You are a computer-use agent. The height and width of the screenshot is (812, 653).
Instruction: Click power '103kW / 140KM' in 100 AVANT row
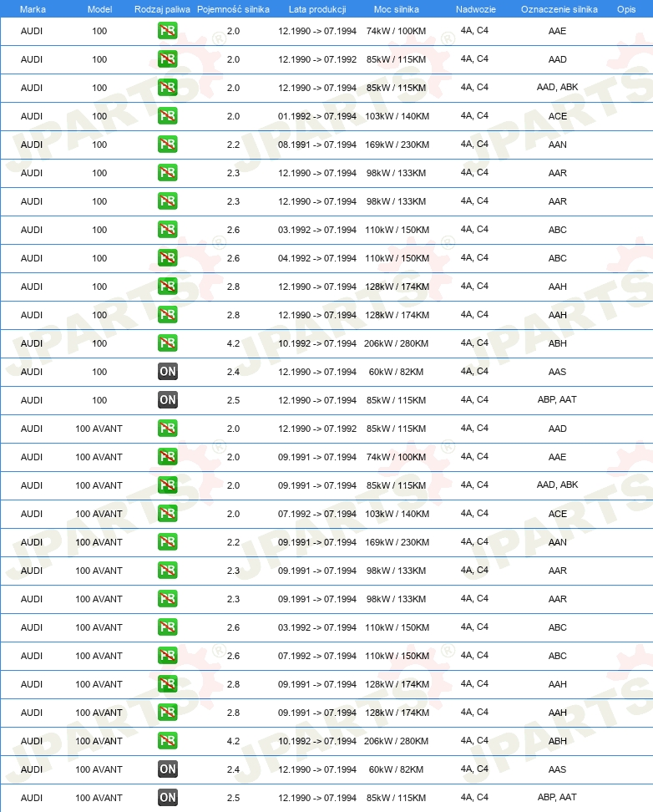click(x=397, y=514)
